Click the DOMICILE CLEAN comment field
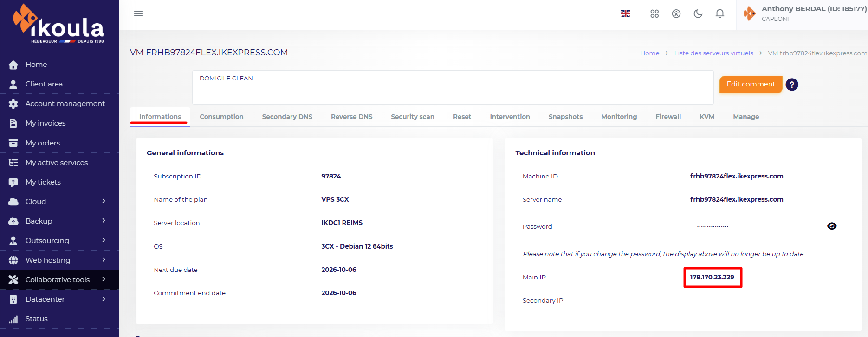 point(453,87)
